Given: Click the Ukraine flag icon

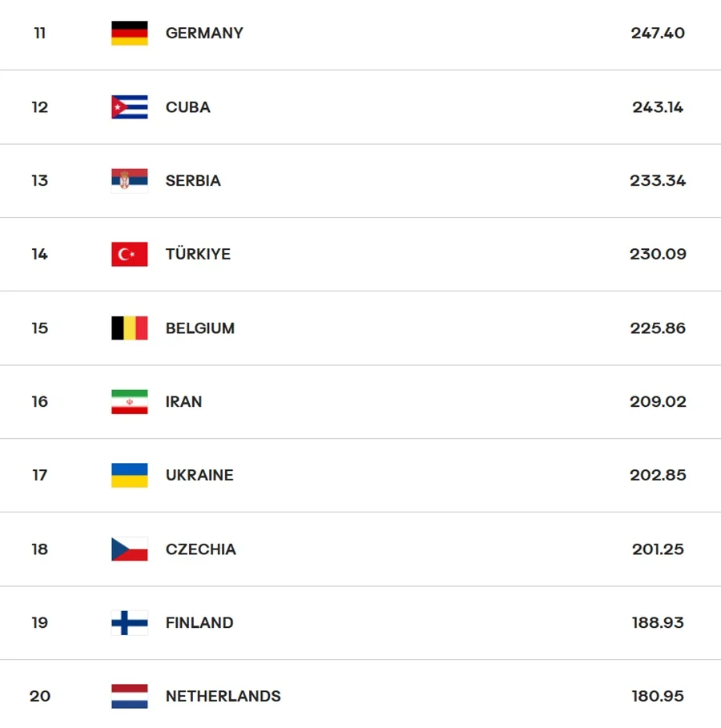Looking at the screenshot, I should (129, 476).
